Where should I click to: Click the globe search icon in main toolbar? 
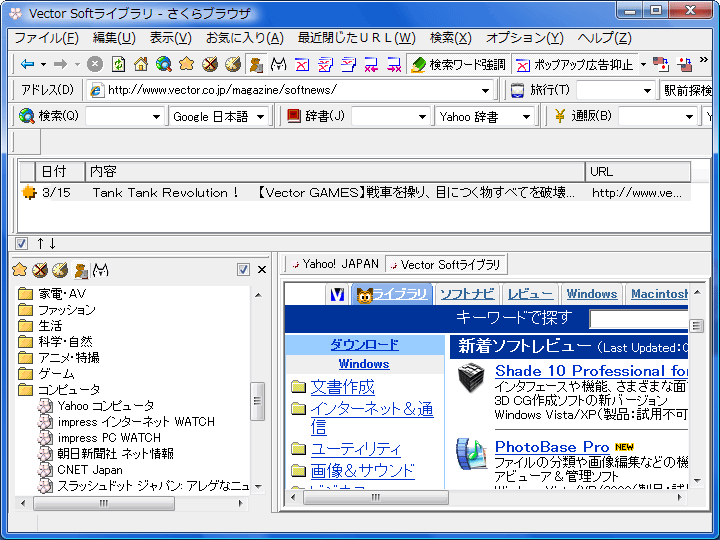[163, 64]
